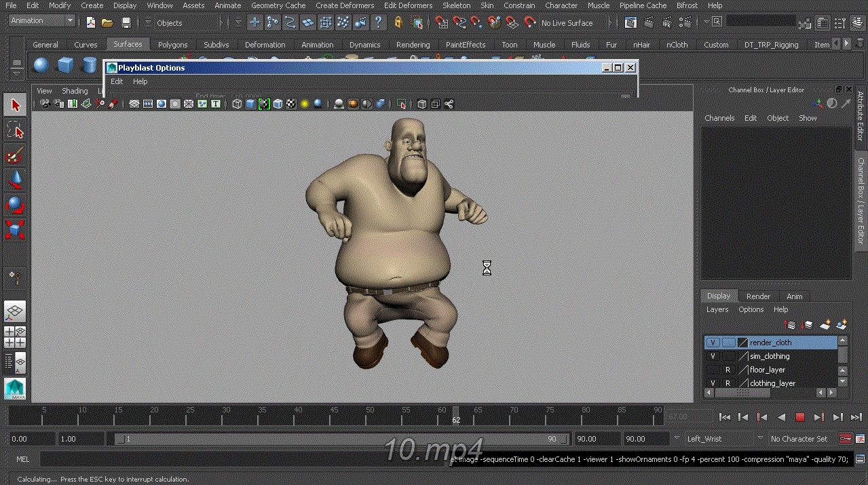This screenshot has width=868, height=485.
Task: Activate the Lasso select tool
Action: pos(15,130)
